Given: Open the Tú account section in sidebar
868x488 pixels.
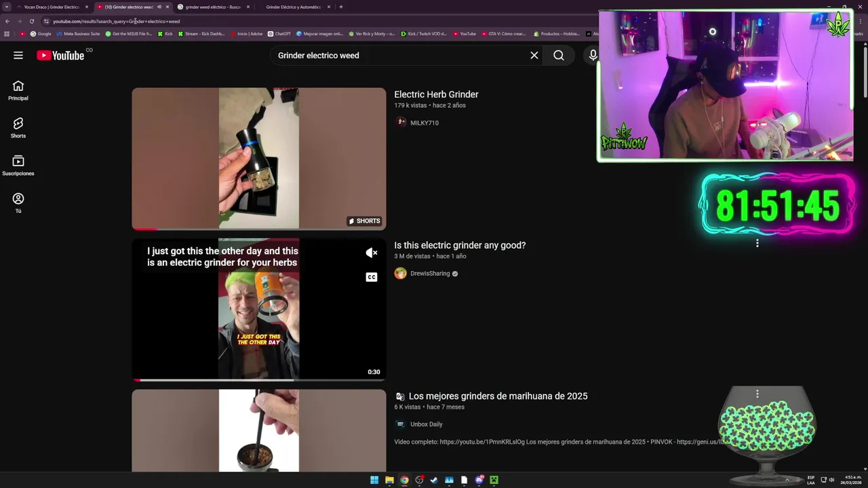Looking at the screenshot, I should [18, 203].
